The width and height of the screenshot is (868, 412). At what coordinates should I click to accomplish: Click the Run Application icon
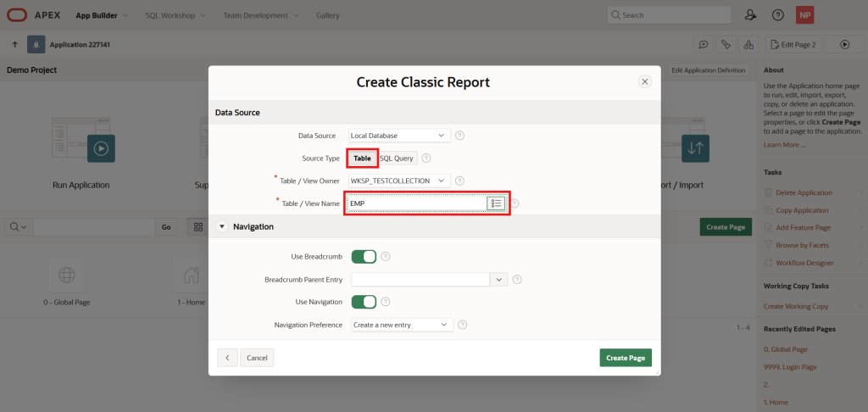click(83, 140)
